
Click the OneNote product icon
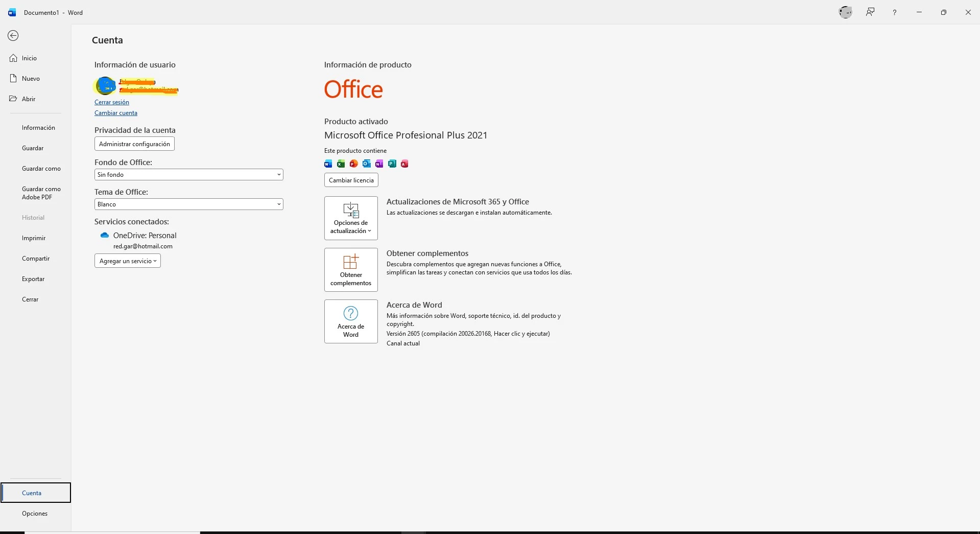[379, 164]
